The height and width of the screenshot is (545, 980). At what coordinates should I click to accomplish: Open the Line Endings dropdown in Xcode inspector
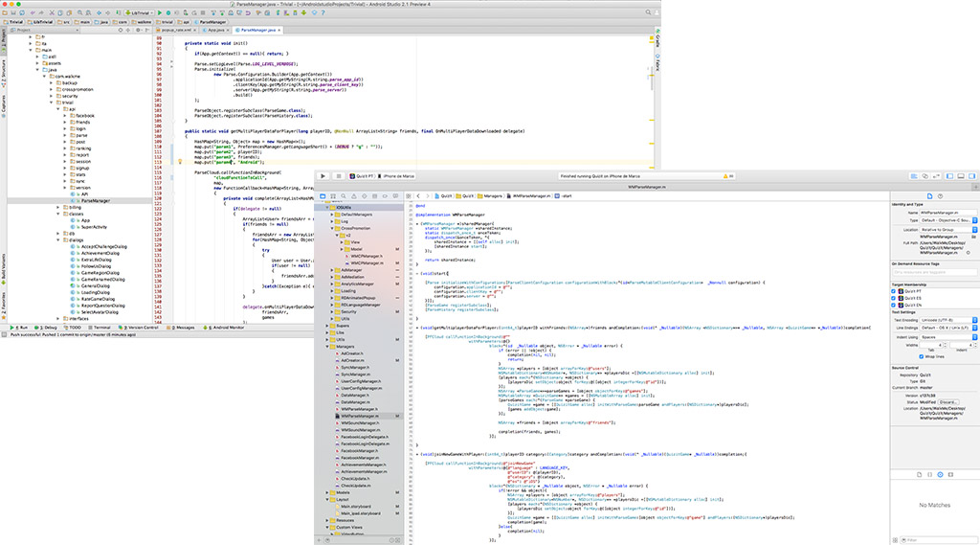click(x=948, y=328)
